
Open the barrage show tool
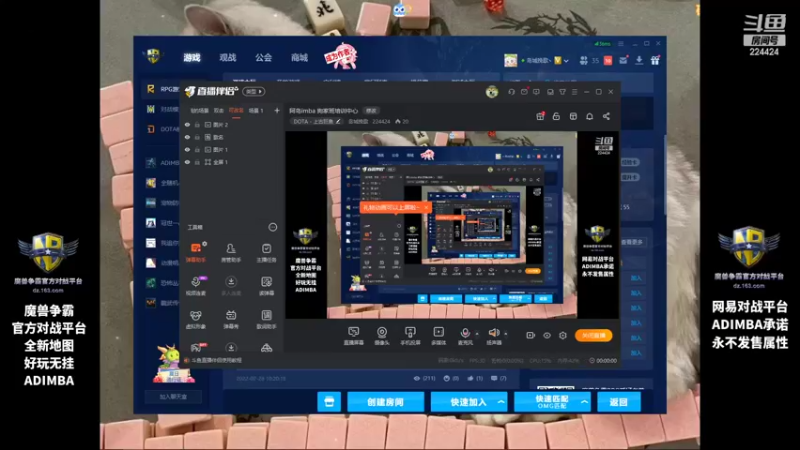tap(231, 319)
